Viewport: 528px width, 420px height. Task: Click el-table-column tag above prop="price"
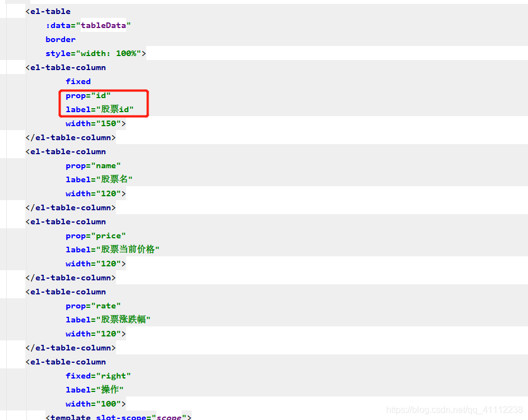(x=66, y=221)
